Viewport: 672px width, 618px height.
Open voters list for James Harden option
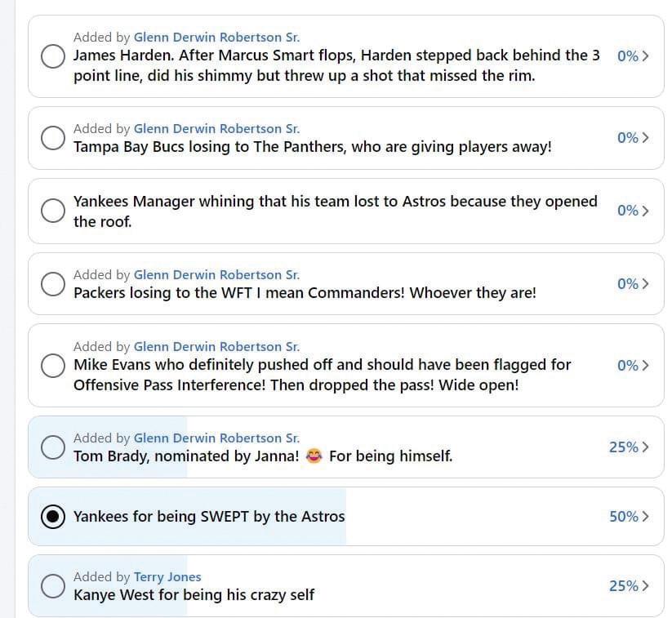[x=633, y=56]
